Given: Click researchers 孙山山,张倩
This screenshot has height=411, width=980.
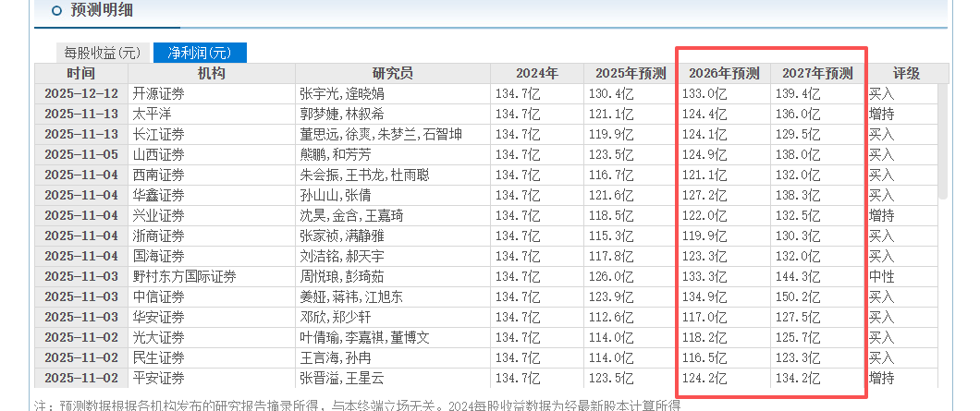Looking at the screenshot, I should click(x=335, y=196).
